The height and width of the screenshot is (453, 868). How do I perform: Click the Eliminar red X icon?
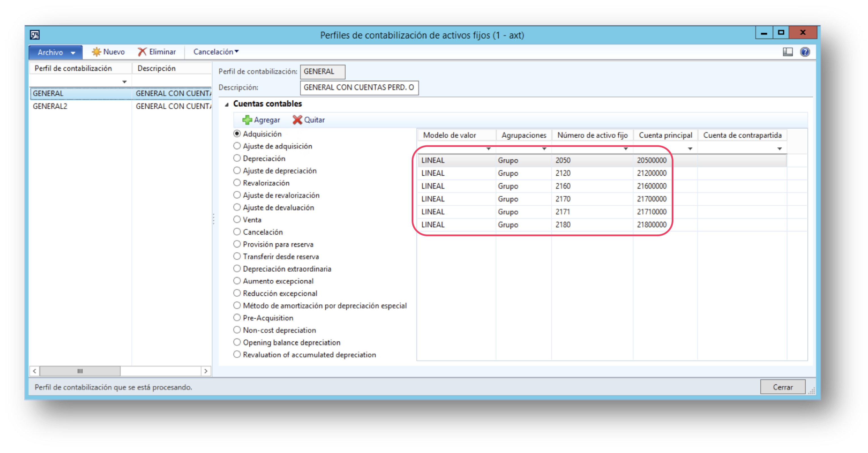click(142, 52)
